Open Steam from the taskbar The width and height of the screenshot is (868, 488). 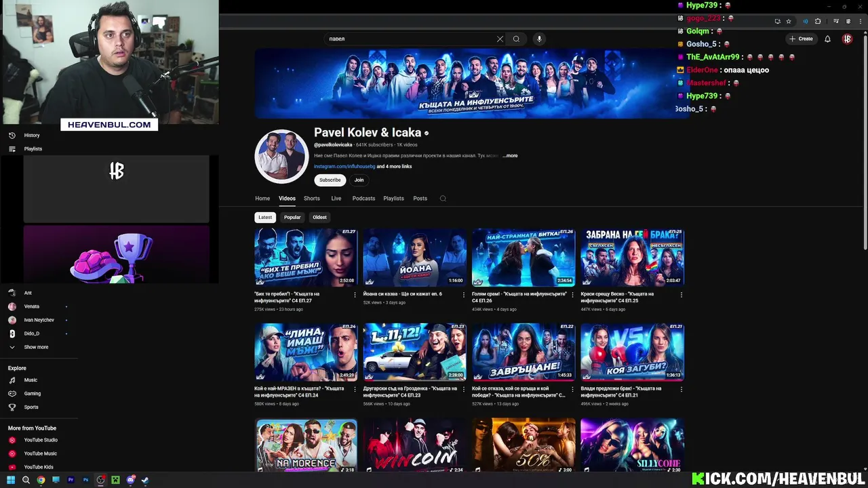pos(145,480)
